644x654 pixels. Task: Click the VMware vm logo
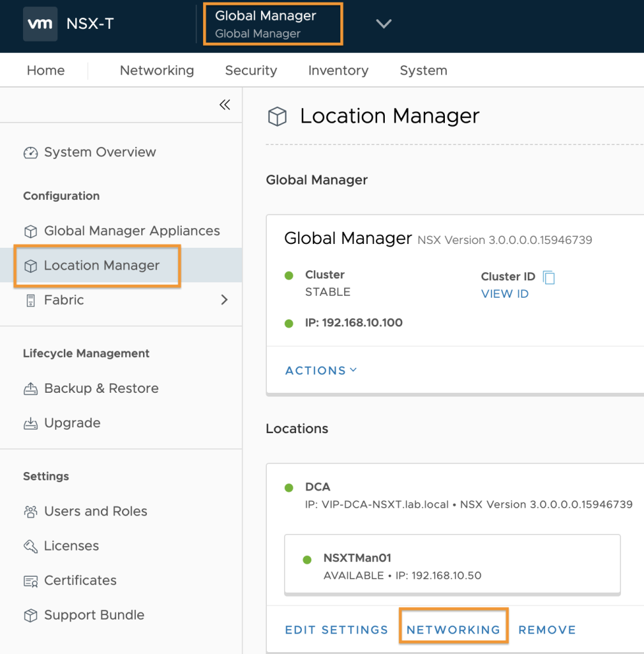coord(40,24)
